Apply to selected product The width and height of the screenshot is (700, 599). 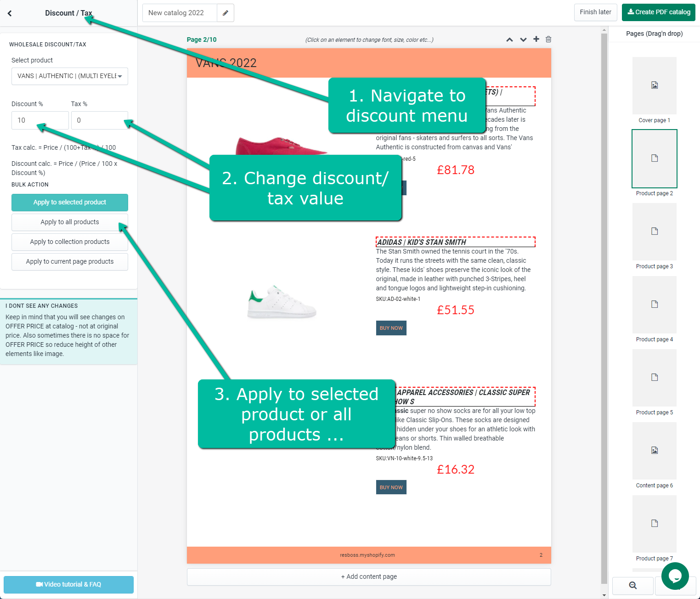[x=70, y=203]
